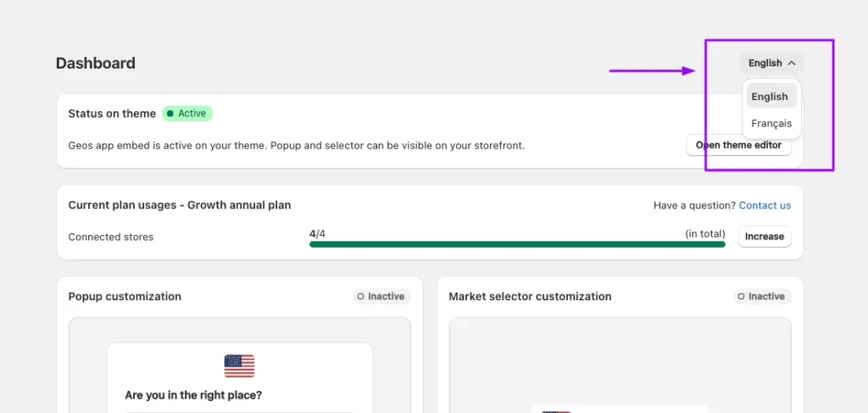Click the 4/4 connected stores count
Screen dimensions: 868x413
[317, 233]
